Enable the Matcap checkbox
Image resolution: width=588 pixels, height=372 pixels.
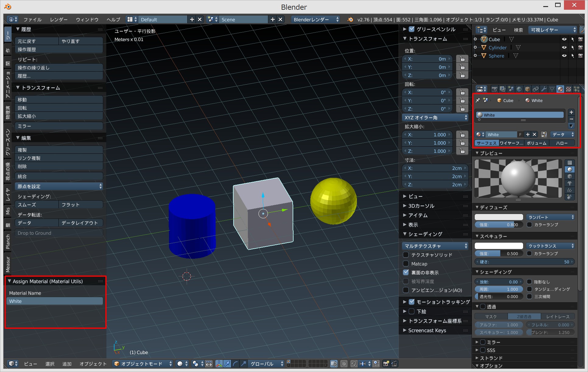tap(406, 264)
